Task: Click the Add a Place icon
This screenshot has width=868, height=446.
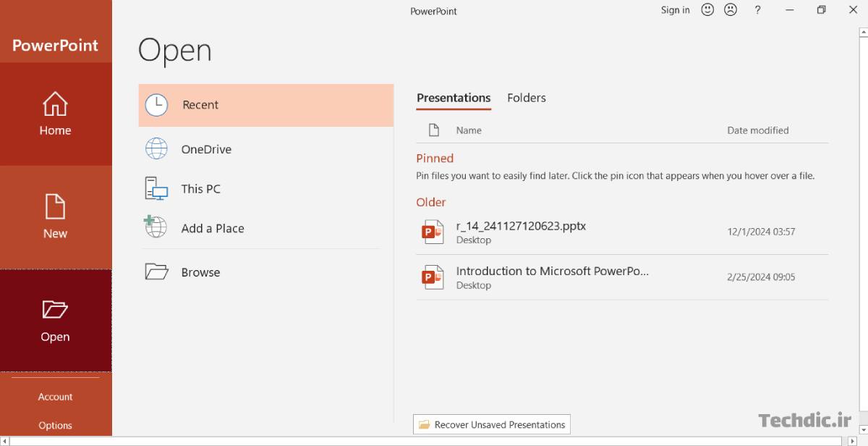Action: coord(156,227)
